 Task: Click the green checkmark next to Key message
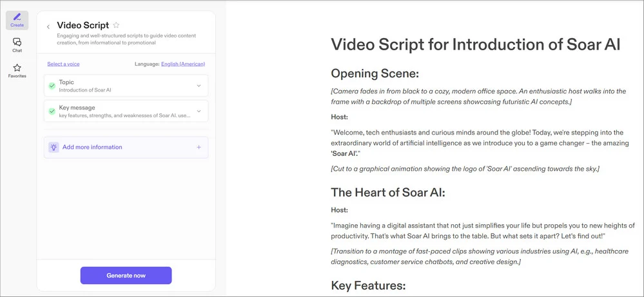pos(52,111)
